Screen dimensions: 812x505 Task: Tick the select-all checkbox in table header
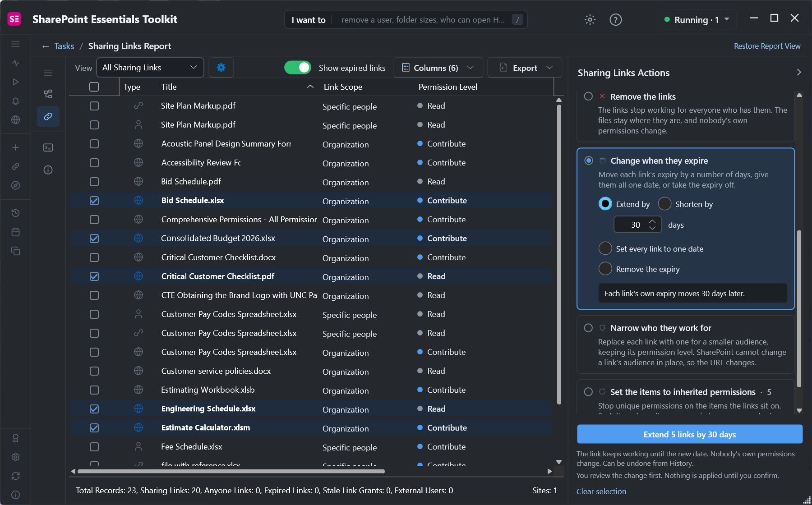point(94,87)
